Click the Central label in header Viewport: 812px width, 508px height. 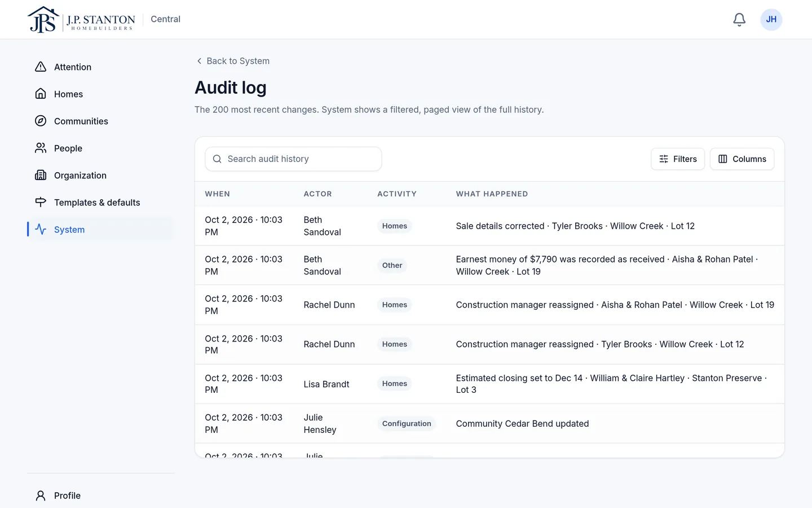pos(165,19)
